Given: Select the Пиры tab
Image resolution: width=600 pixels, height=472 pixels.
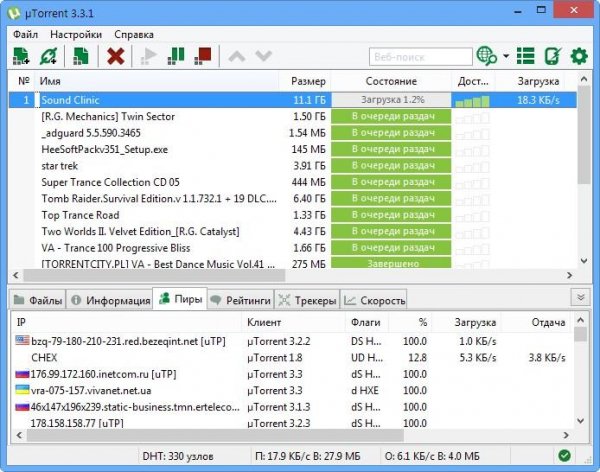Looking at the screenshot, I should point(180,299).
